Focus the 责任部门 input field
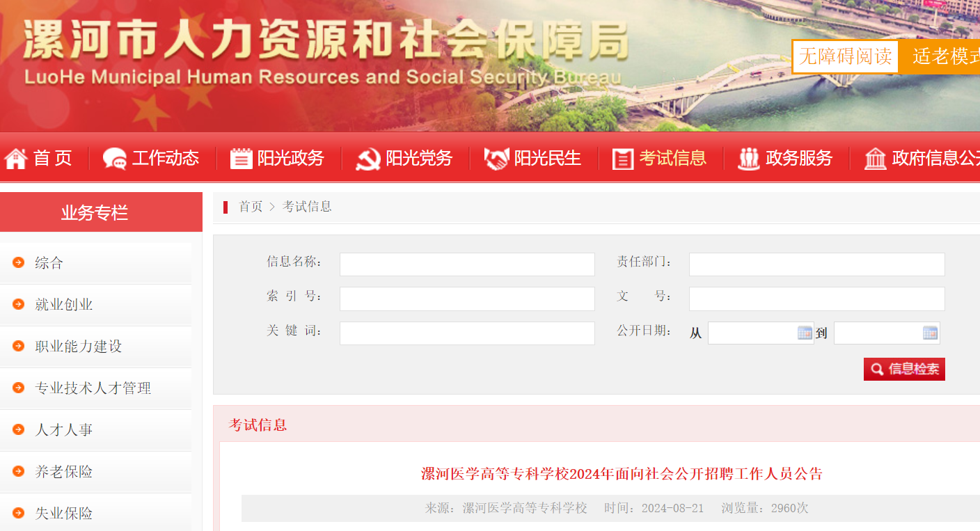The width and height of the screenshot is (980, 531). click(817, 264)
